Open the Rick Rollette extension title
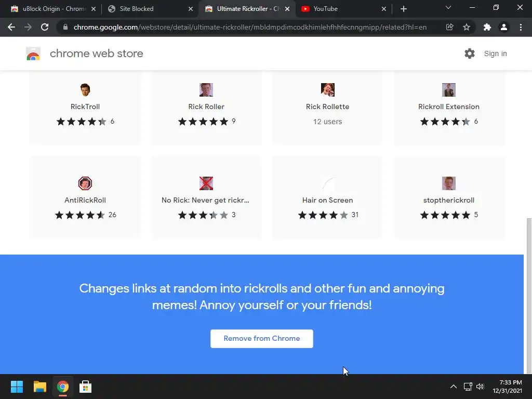 (328, 107)
